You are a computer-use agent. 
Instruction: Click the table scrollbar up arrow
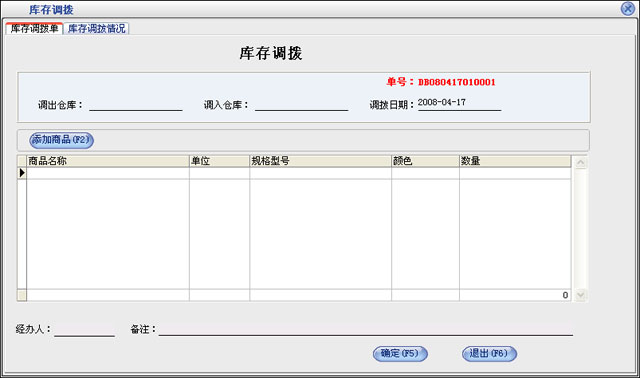coord(580,162)
